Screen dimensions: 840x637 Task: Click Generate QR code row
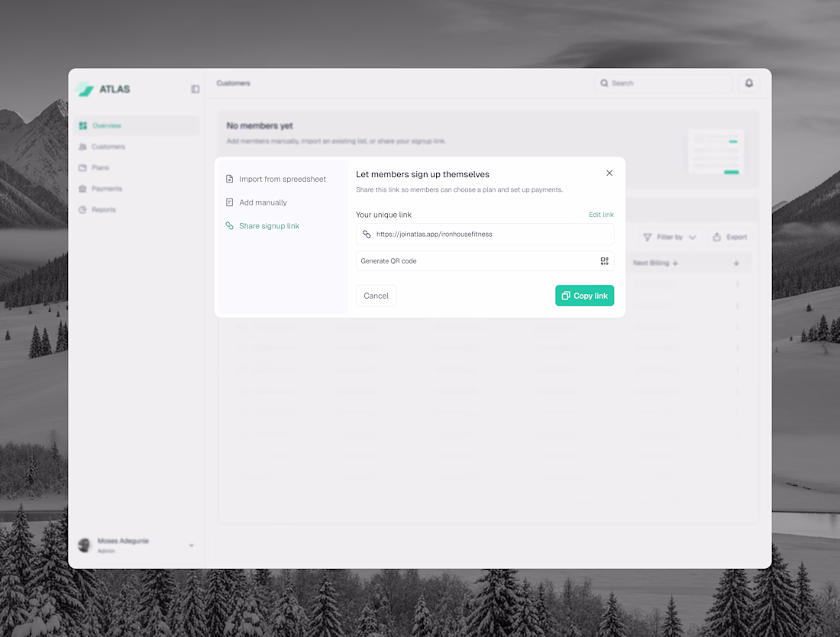click(485, 261)
